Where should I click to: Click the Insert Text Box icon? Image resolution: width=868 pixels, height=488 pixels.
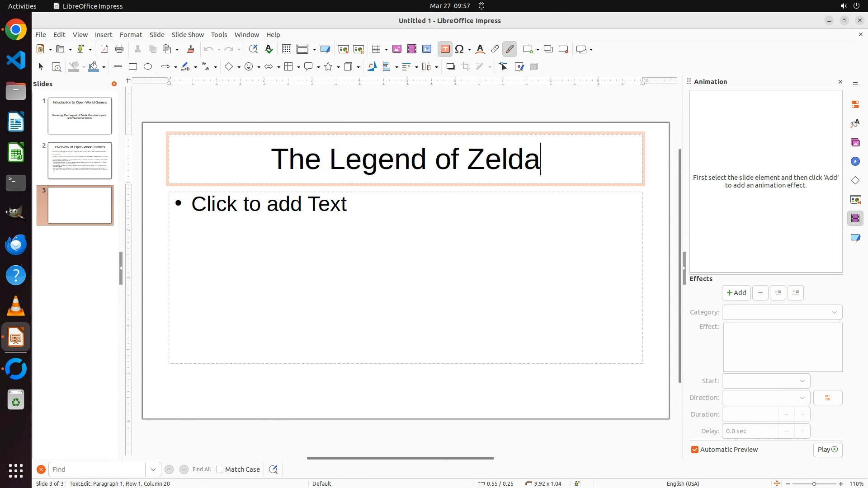445,49
